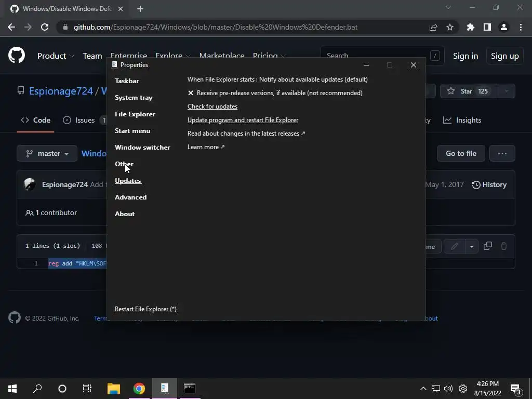Open volume control speaker icon

(x=448, y=389)
